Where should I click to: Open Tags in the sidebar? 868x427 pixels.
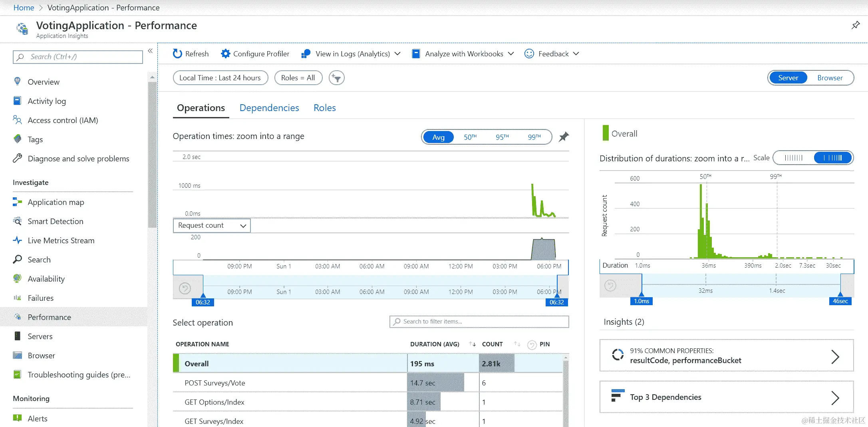point(35,139)
